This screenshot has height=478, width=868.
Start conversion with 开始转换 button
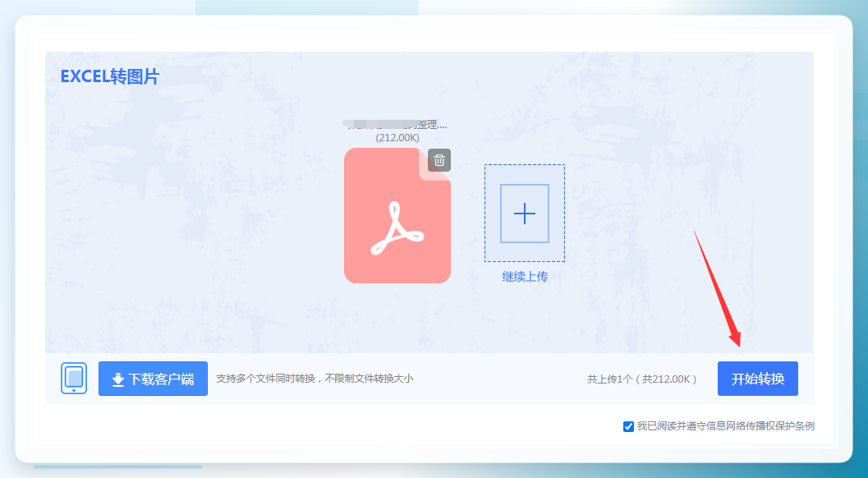pyautogui.click(x=758, y=379)
